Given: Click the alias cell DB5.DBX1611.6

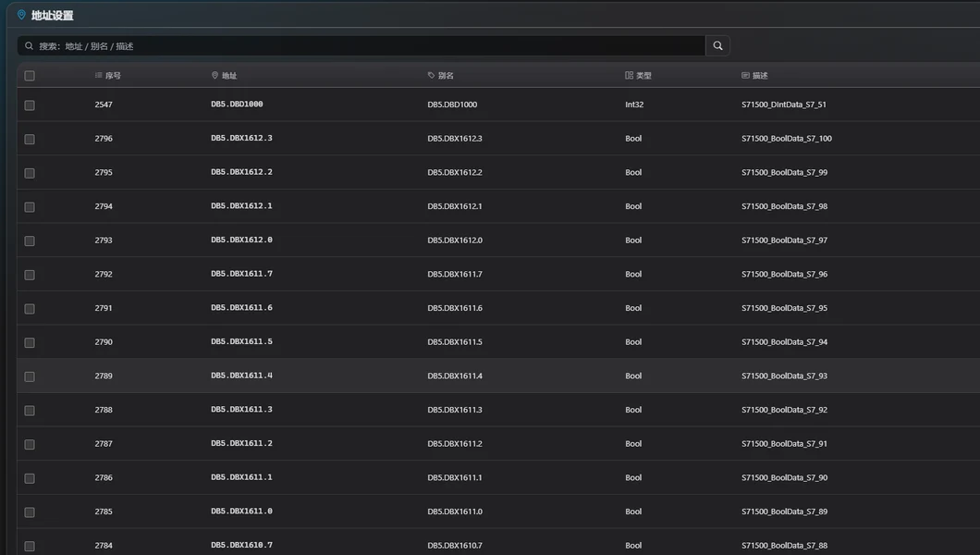Looking at the screenshot, I should coord(455,308).
